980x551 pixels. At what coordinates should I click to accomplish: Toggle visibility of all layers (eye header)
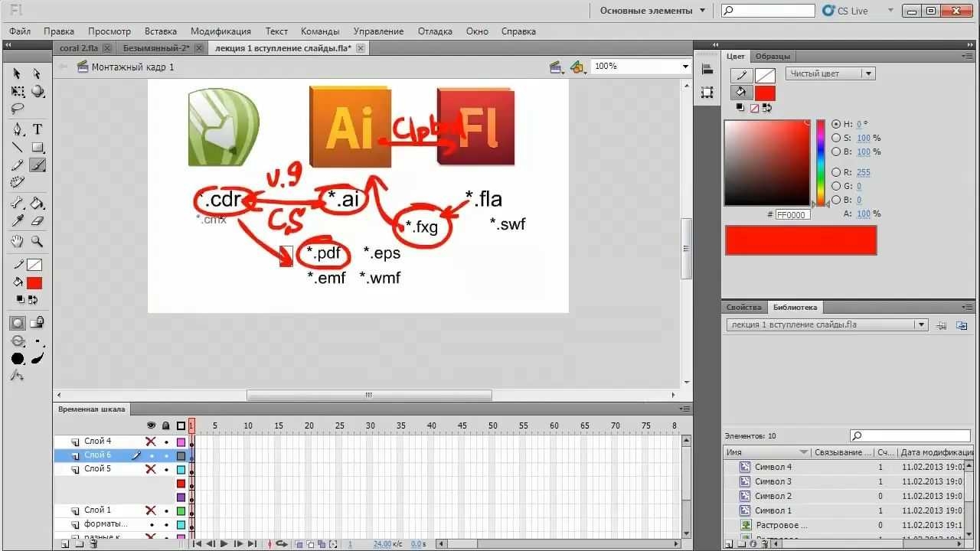pyautogui.click(x=151, y=425)
